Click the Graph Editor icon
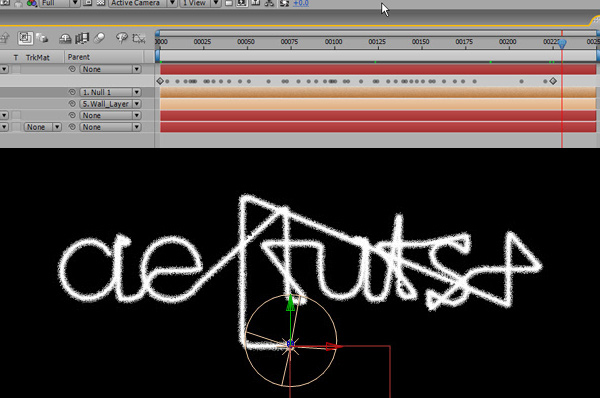Viewport: 600px width, 398px height. point(139,38)
